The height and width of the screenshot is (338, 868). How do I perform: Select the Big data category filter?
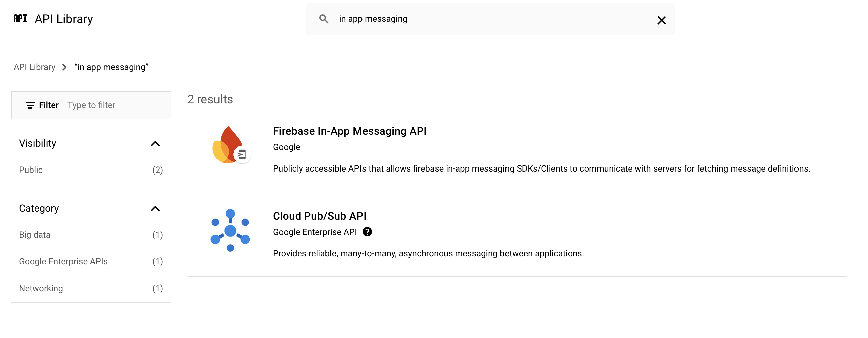[35, 234]
